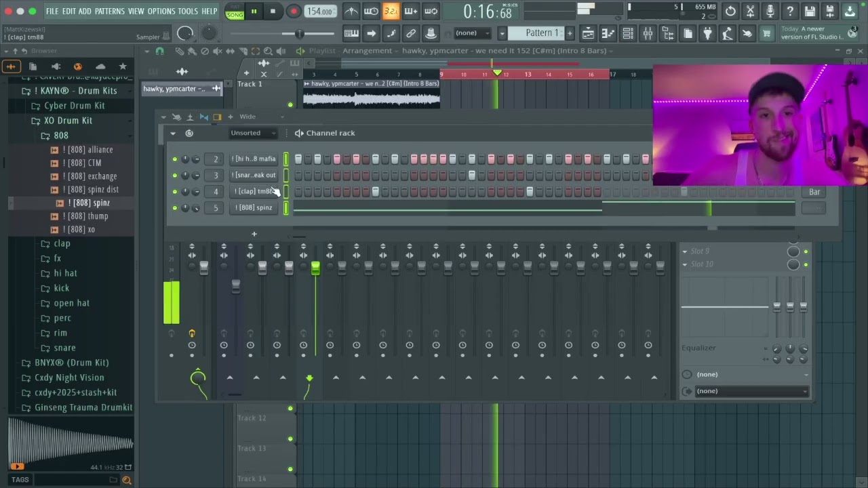Mute the hi hat mafia channel
Image resolution: width=868 pixels, height=488 pixels.
(174, 159)
